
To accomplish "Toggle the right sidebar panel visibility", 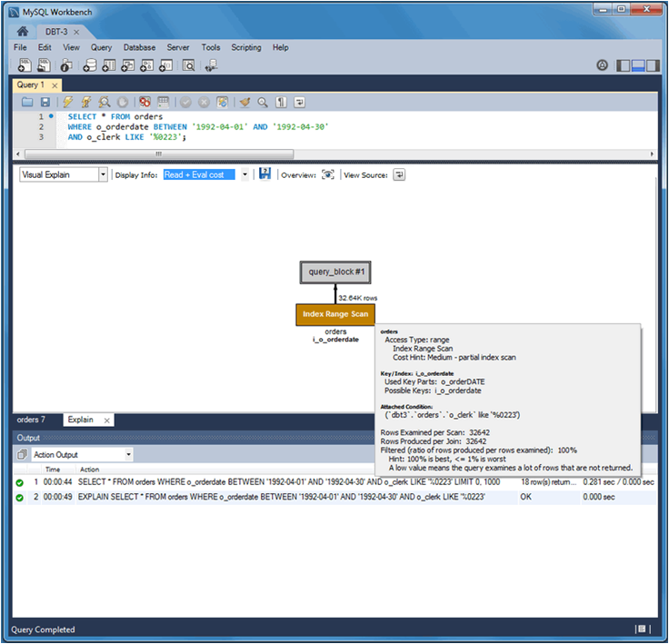I will point(653,65).
